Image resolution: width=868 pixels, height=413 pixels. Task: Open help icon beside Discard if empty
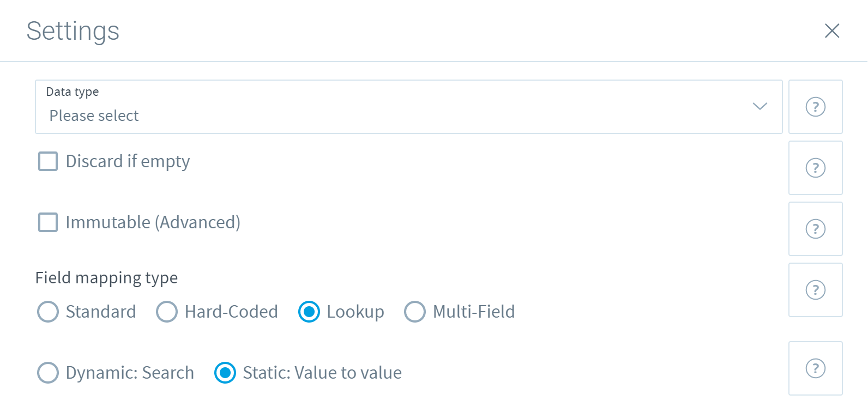(815, 168)
